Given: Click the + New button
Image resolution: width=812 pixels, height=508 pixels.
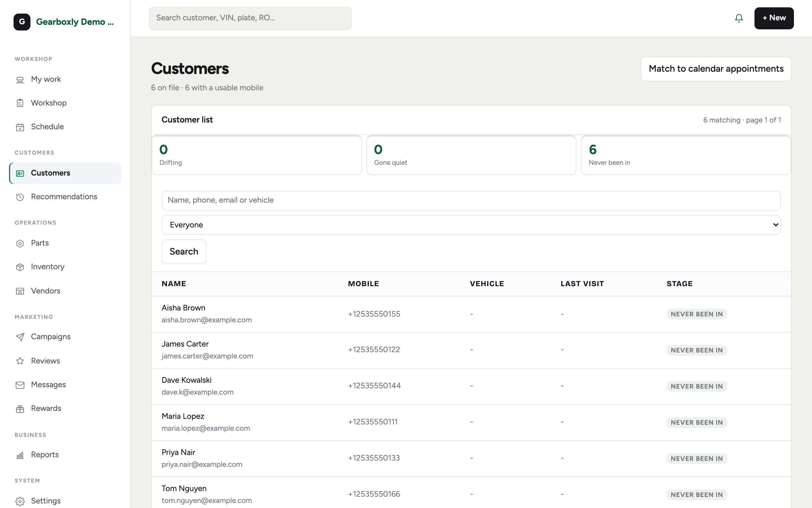Looking at the screenshot, I should pos(774,18).
